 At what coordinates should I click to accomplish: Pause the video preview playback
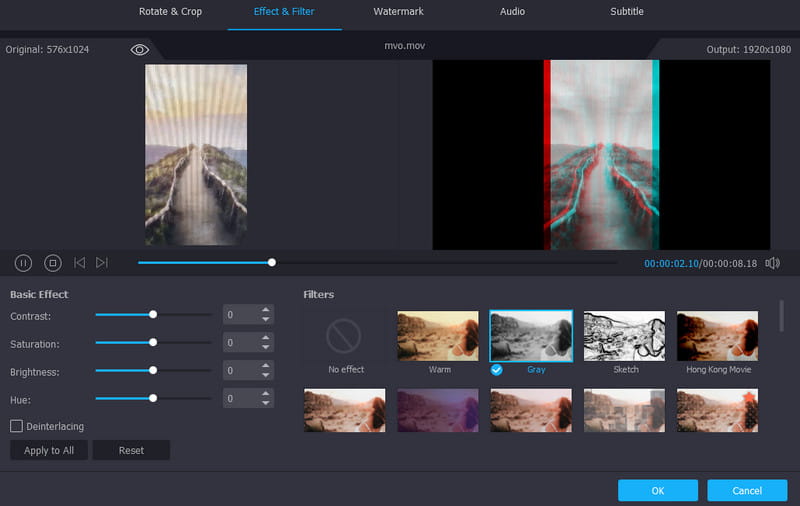23,263
